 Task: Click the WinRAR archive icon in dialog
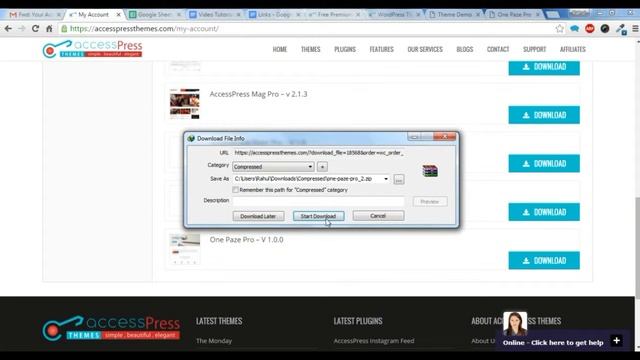[x=430, y=171]
